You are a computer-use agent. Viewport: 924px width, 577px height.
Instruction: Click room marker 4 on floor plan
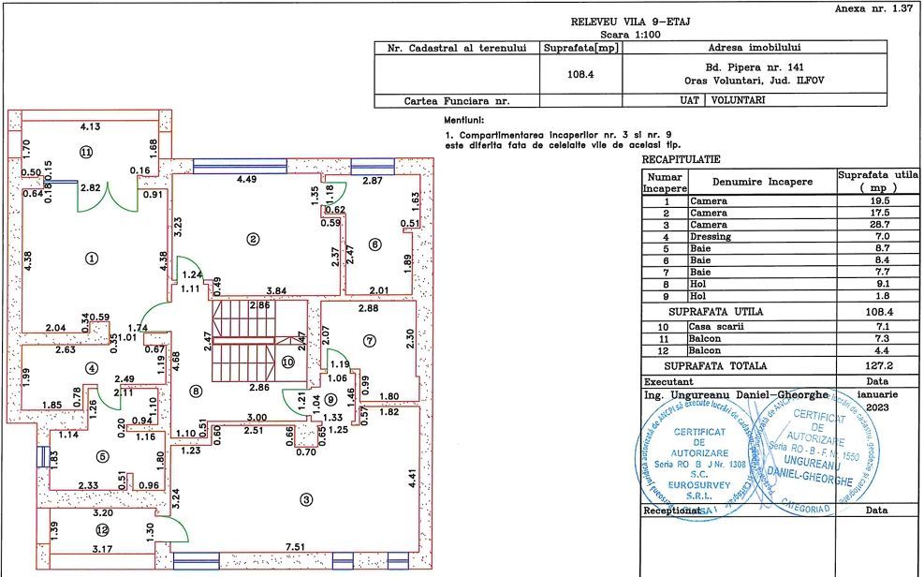pyautogui.click(x=92, y=368)
